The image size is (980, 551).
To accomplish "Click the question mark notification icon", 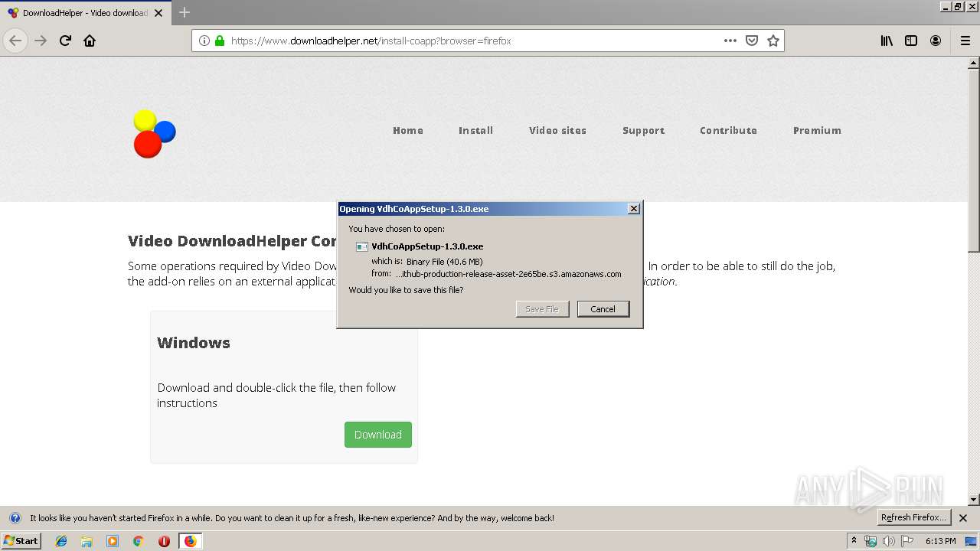I will (x=15, y=518).
